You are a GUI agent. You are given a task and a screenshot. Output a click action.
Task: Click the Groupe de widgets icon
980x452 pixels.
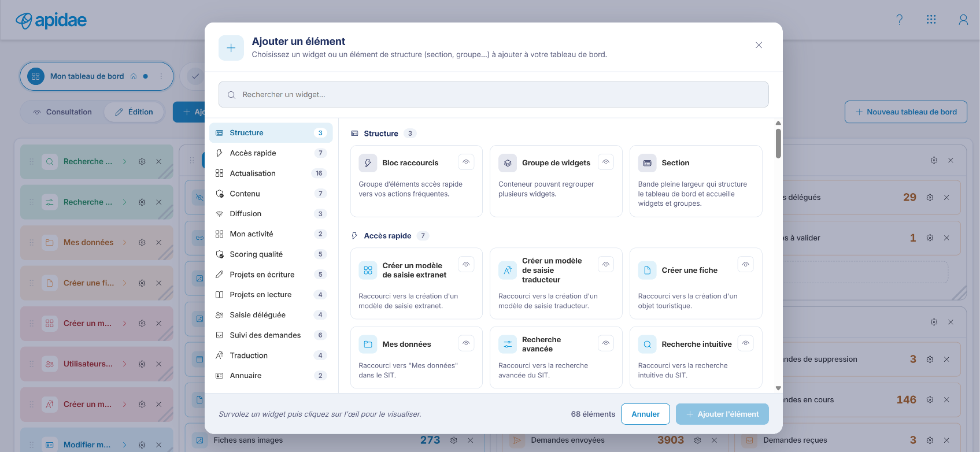tap(508, 163)
